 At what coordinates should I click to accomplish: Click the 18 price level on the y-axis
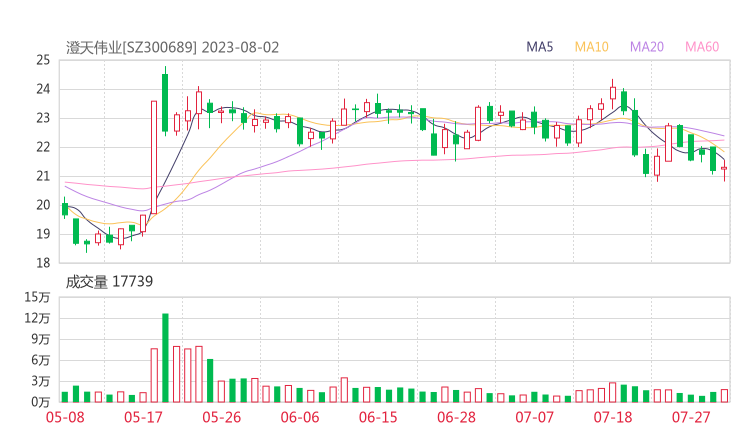43,263
